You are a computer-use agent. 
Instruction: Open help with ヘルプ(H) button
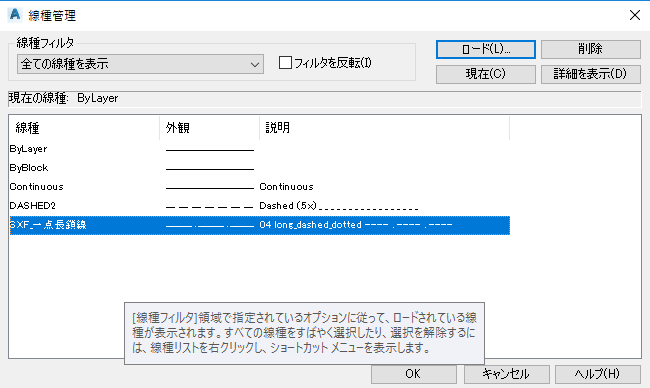point(597,374)
